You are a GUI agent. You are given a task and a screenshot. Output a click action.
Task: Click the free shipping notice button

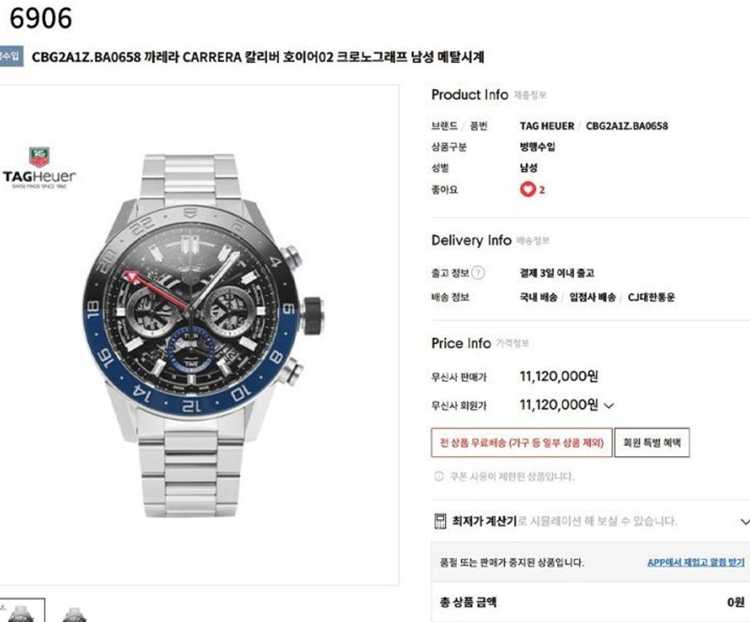(x=521, y=443)
